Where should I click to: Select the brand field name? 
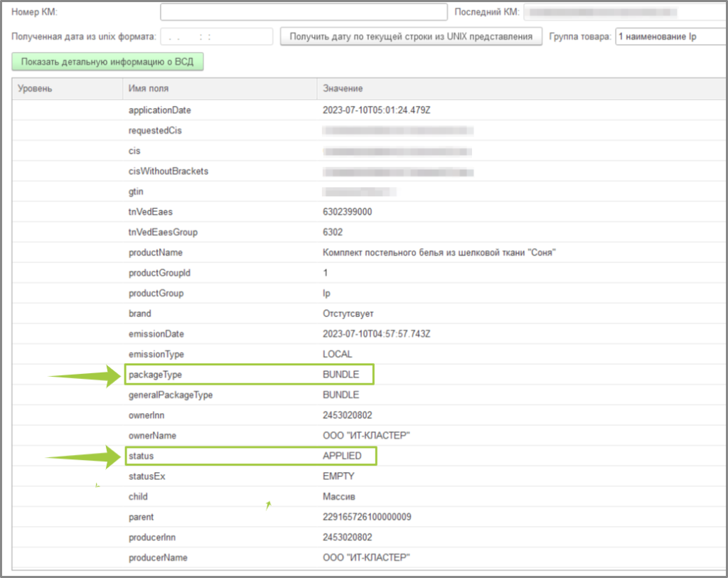click(x=140, y=314)
